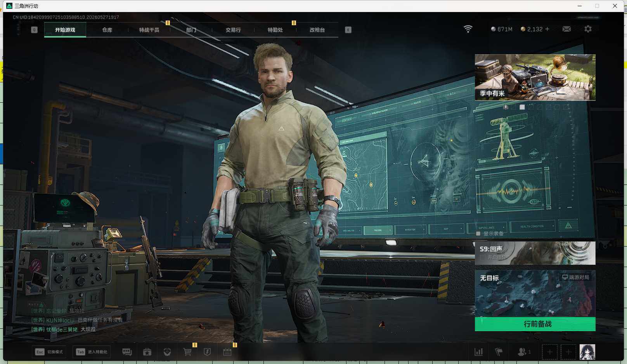Check the Wi-Fi network status icon
Screen dimensions: 627x364
[x=468, y=29]
